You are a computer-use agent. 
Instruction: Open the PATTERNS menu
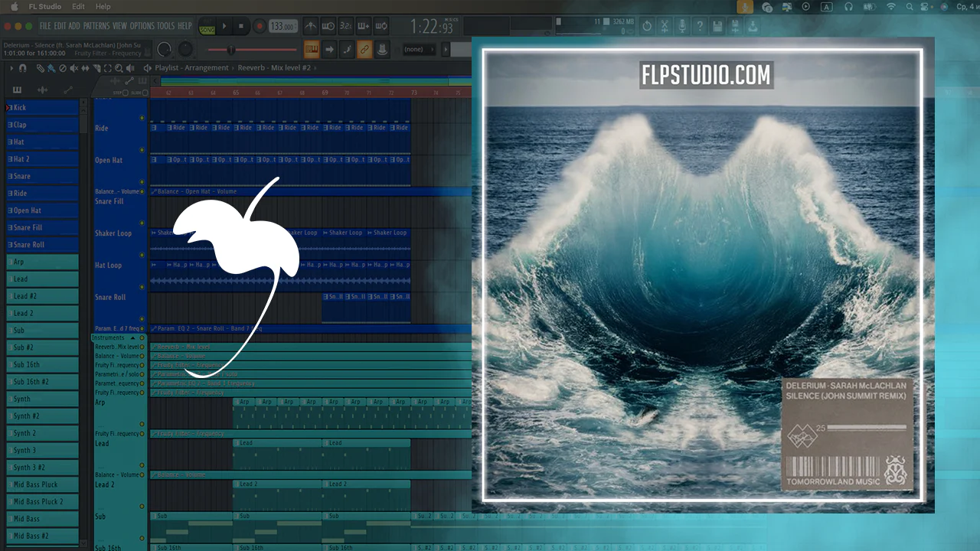point(96,26)
